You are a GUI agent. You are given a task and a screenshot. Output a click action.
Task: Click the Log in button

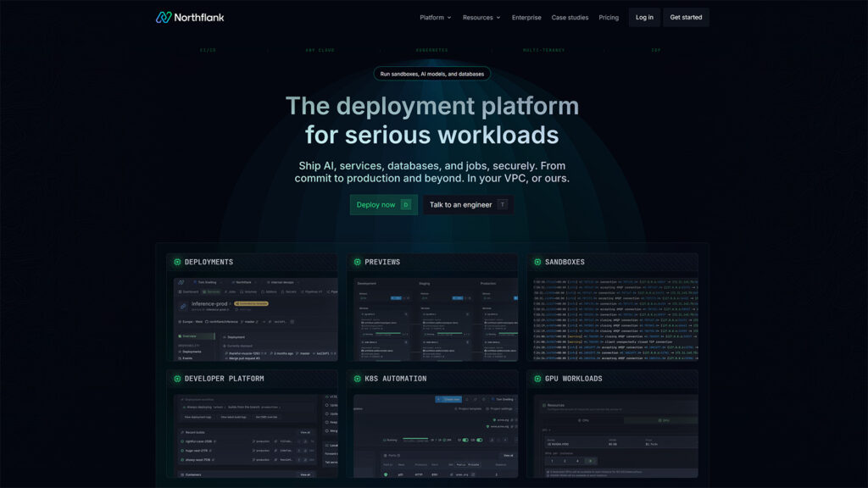tap(644, 17)
